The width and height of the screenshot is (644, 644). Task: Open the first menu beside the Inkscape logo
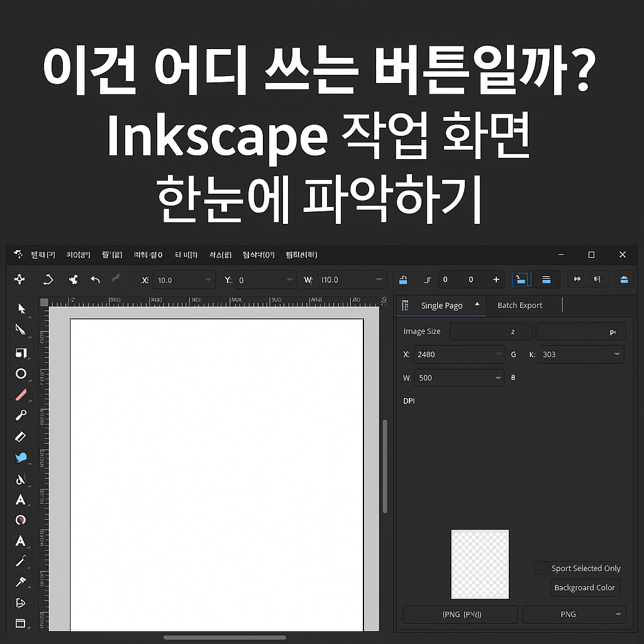tap(43, 255)
